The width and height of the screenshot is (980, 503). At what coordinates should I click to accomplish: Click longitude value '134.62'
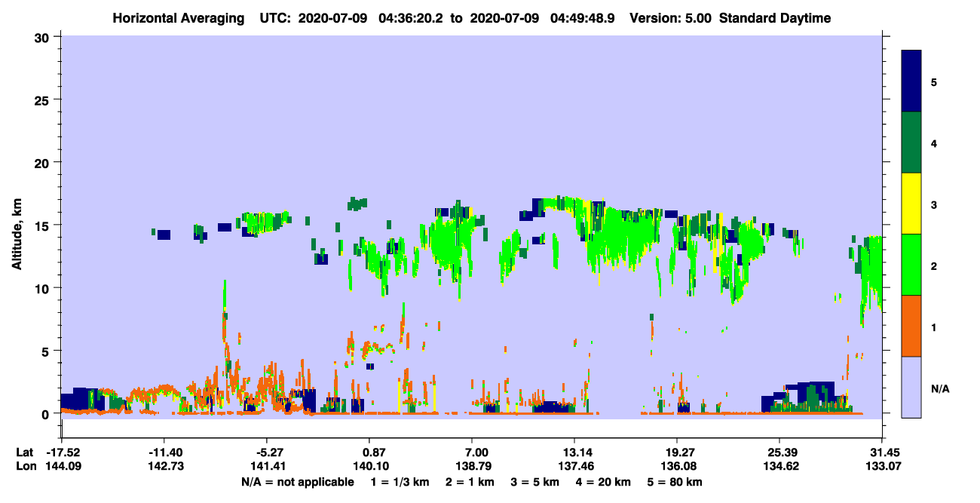click(x=779, y=467)
